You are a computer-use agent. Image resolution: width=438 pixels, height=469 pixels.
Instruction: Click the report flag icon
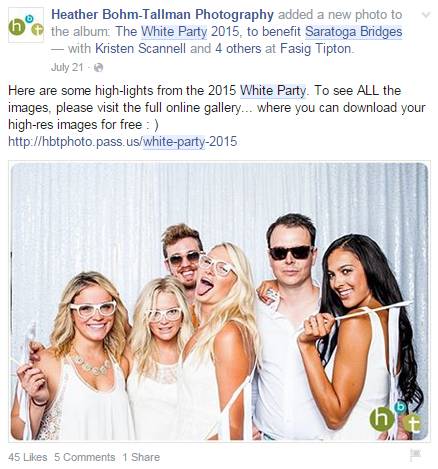pos(415,455)
